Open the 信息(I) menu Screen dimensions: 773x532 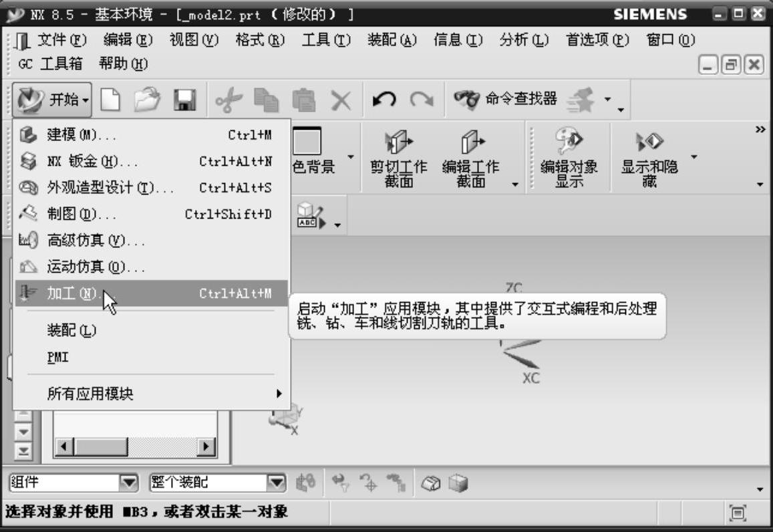coord(458,40)
